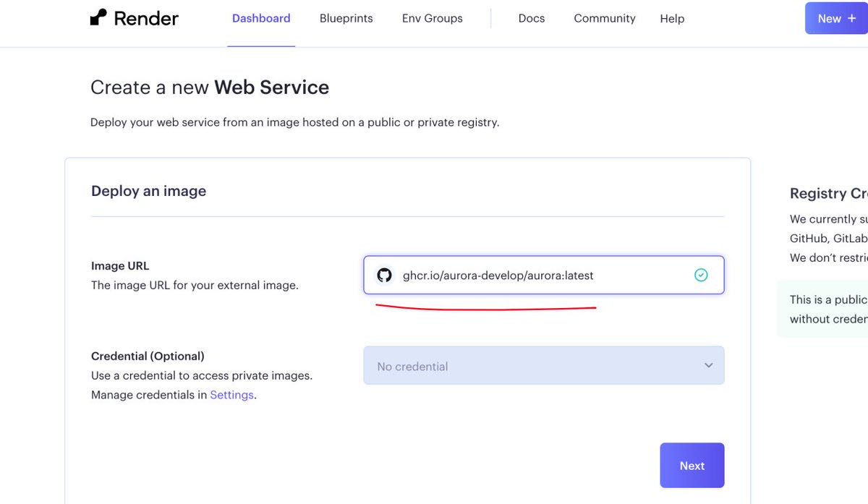Open the Docs link
The image size is (868, 504).
click(531, 19)
